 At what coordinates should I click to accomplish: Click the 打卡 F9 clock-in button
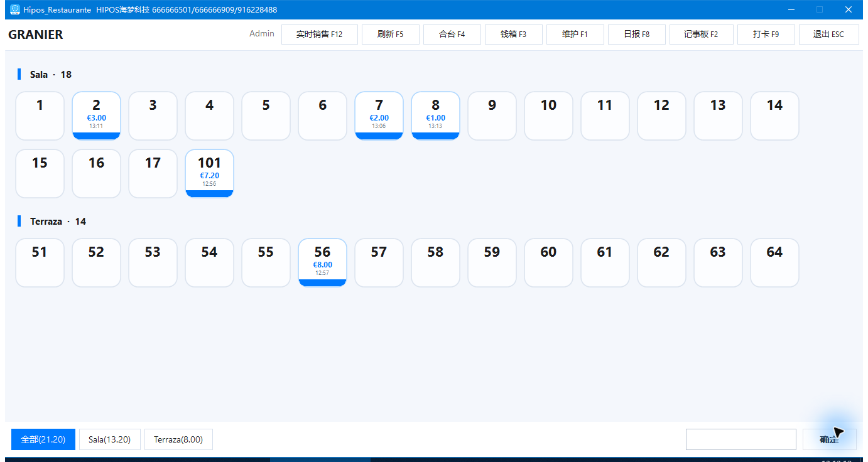(x=766, y=35)
